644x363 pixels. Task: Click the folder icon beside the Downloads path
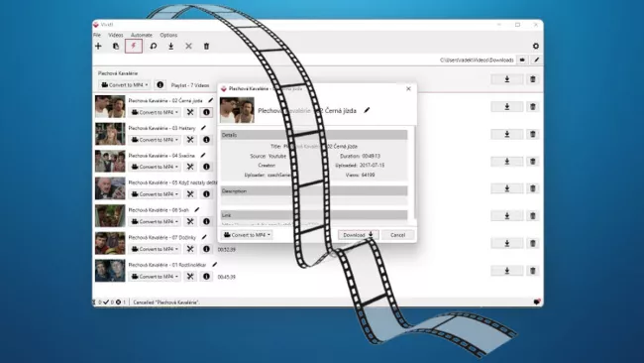click(x=522, y=60)
